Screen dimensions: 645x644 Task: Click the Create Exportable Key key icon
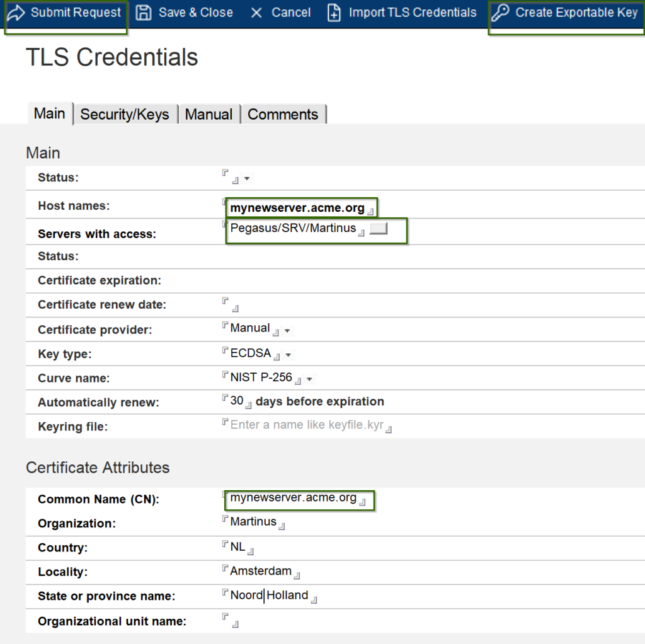tap(502, 12)
